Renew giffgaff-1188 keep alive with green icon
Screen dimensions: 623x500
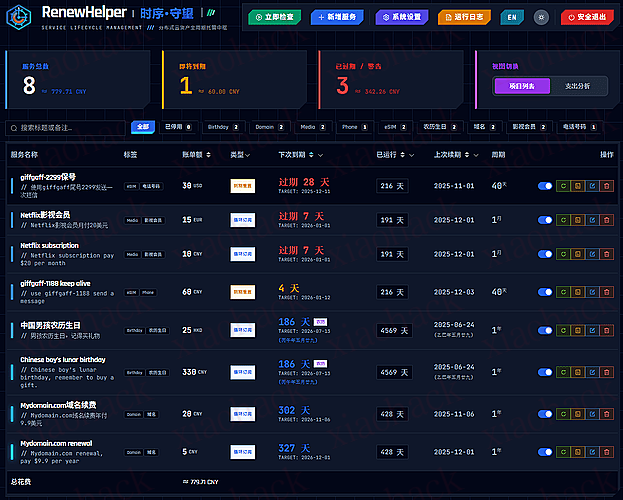(563, 292)
